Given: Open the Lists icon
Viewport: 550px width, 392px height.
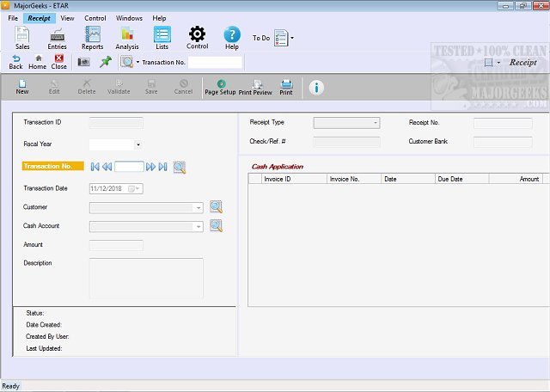Looking at the screenshot, I should (x=162, y=36).
